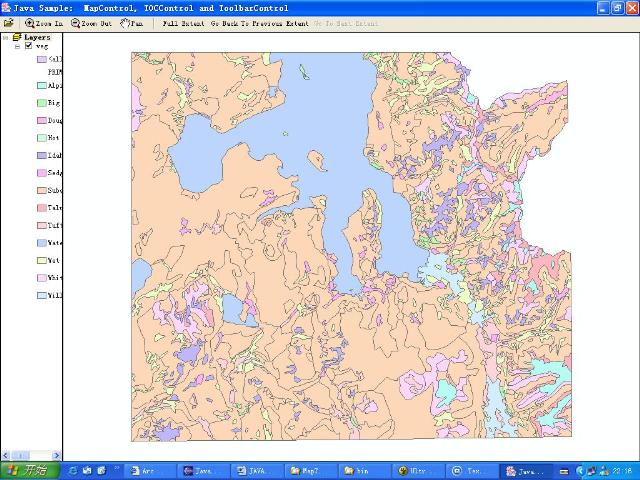Select the Zoom In tool

tap(44, 23)
